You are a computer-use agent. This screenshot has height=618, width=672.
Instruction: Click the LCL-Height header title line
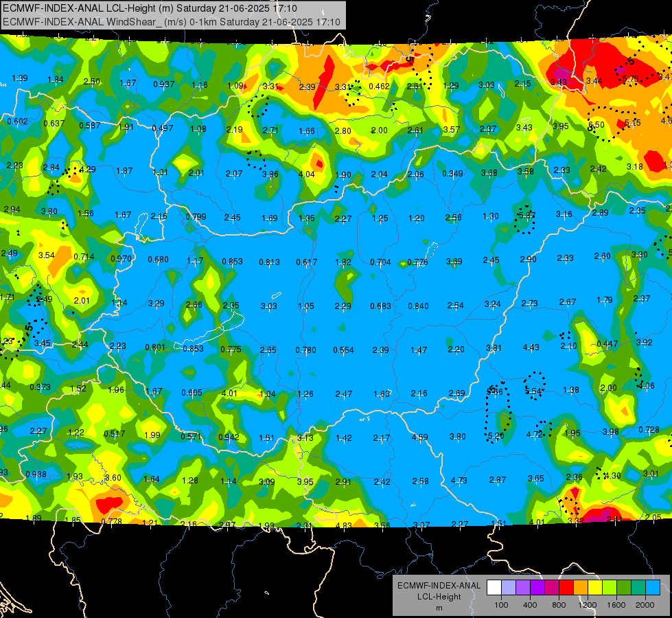[150, 8]
